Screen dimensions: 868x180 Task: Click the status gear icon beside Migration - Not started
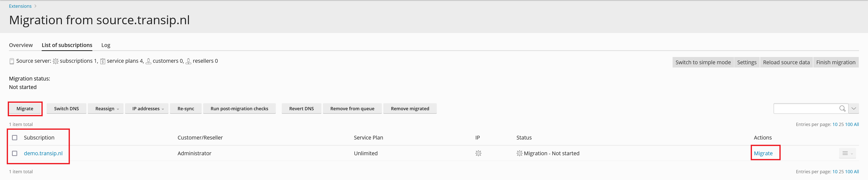[x=519, y=153]
